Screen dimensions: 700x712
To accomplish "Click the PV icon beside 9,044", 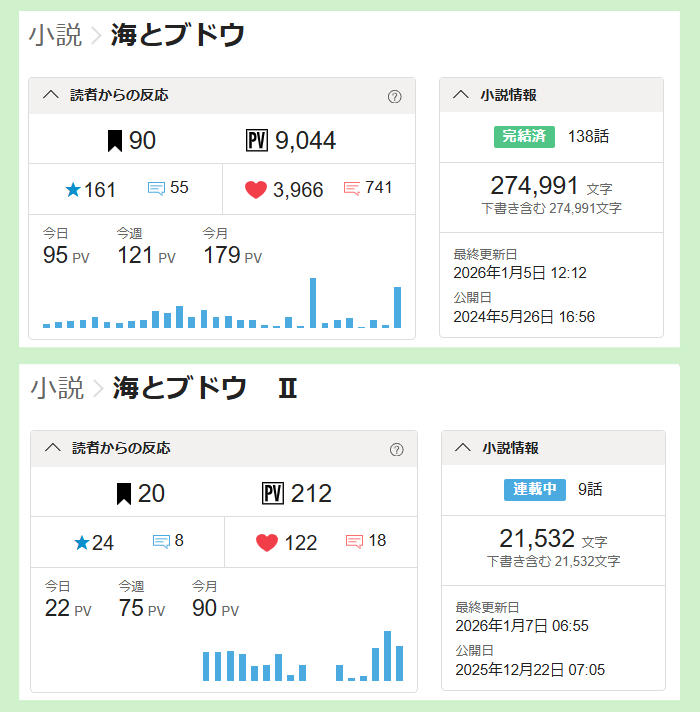I will coord(257,141).
